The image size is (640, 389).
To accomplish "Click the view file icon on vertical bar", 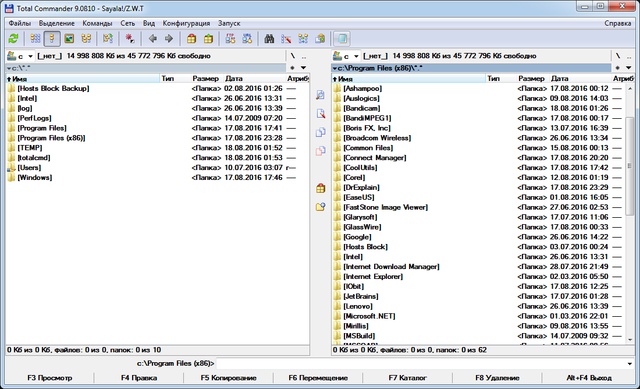I will (320, 95).
